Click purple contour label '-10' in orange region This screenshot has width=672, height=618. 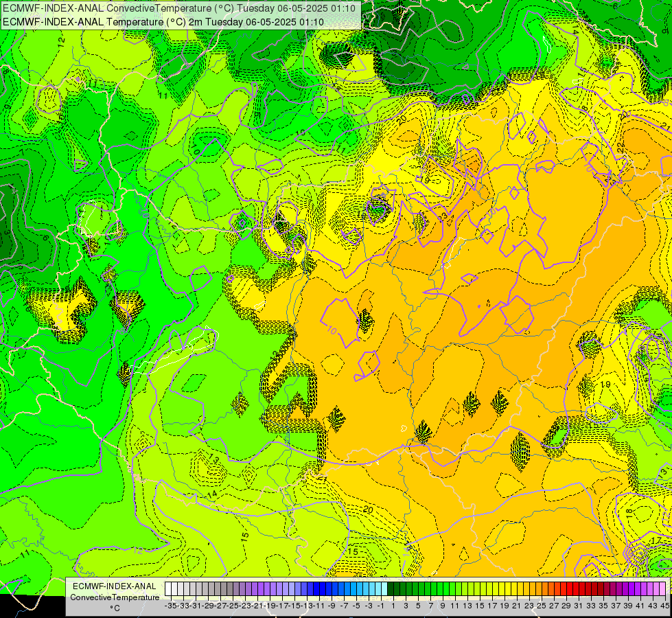tap(330, 330)
